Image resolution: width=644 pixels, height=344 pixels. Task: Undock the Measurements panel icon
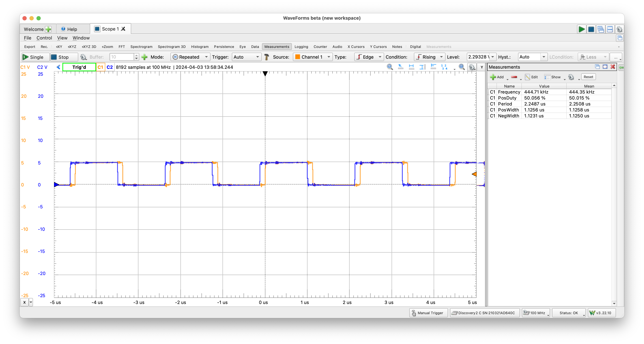[597, 67]
